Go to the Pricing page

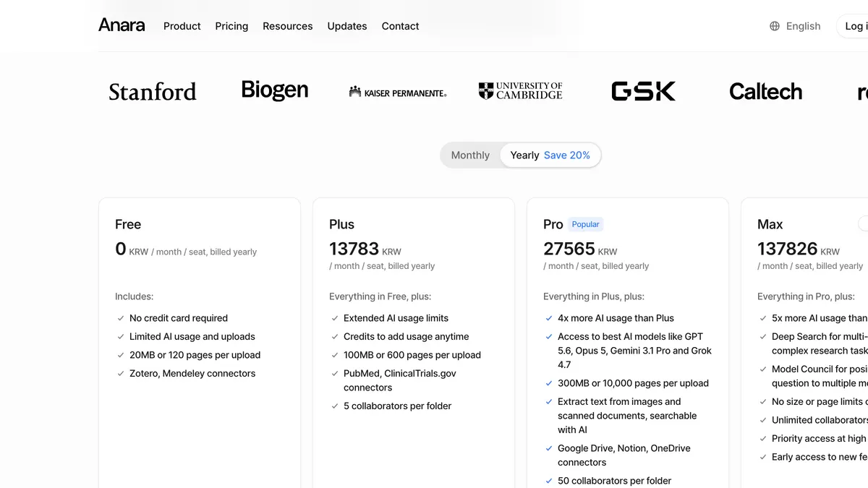231,26
